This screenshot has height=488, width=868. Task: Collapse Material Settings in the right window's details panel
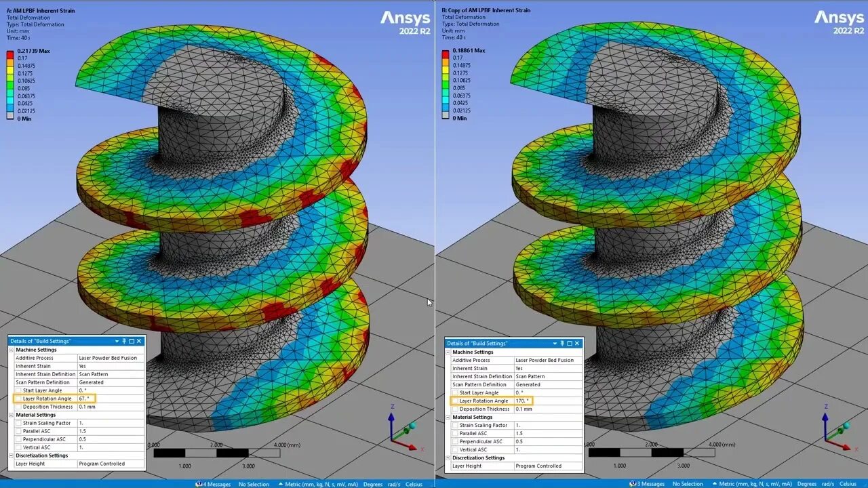click(x=448, y=417)
